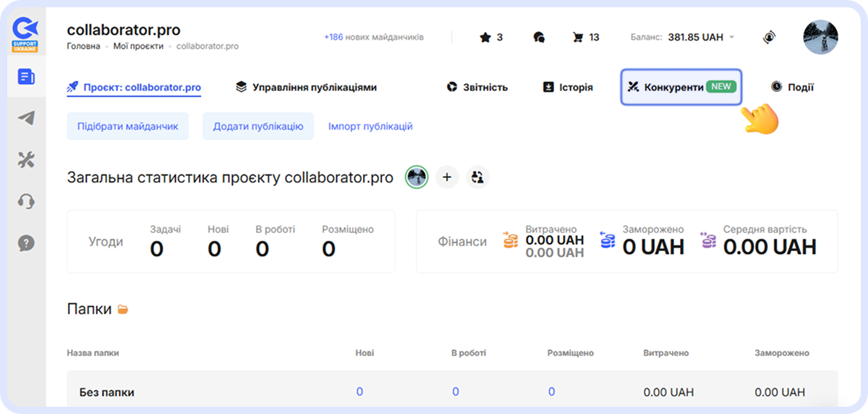Image resolution: width=868 pixels, height=414 pixels.
Task: Switch to Історія tab
Action: (568, 88)
